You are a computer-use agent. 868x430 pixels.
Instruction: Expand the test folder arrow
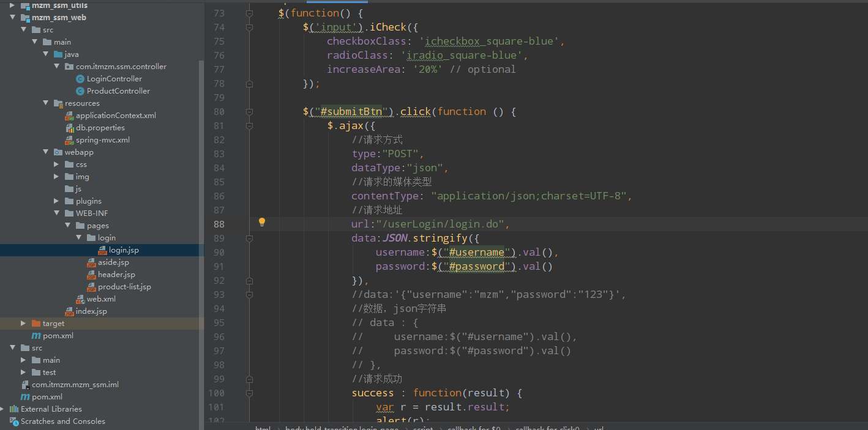point(23,373)
